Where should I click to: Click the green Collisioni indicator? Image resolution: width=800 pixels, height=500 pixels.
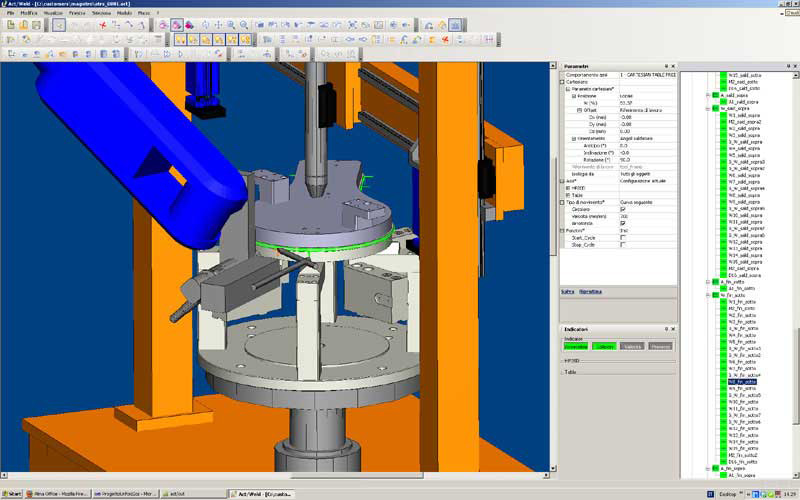pyautogui.click(x=603, y=346)
